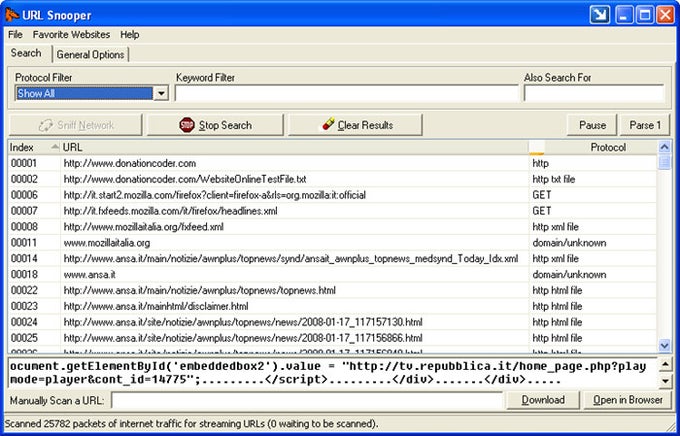
Task: Click the URL Snooper app icon in title bar
Action: (x=11, y=15)
